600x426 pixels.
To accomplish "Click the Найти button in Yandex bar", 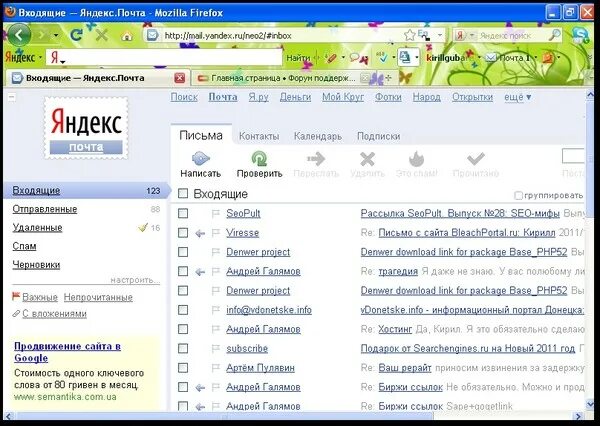I will click(x=298, y=58).
